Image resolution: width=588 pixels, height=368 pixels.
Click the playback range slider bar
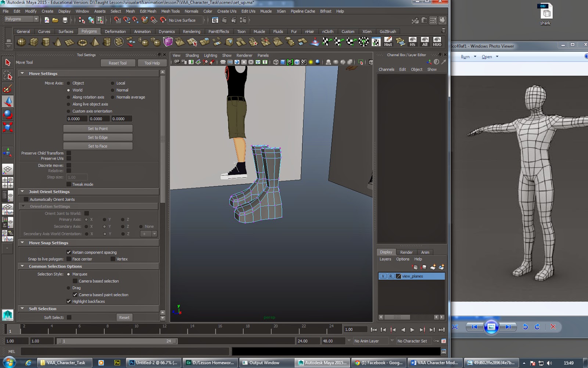pyautogui.click(x=118, y=341)
